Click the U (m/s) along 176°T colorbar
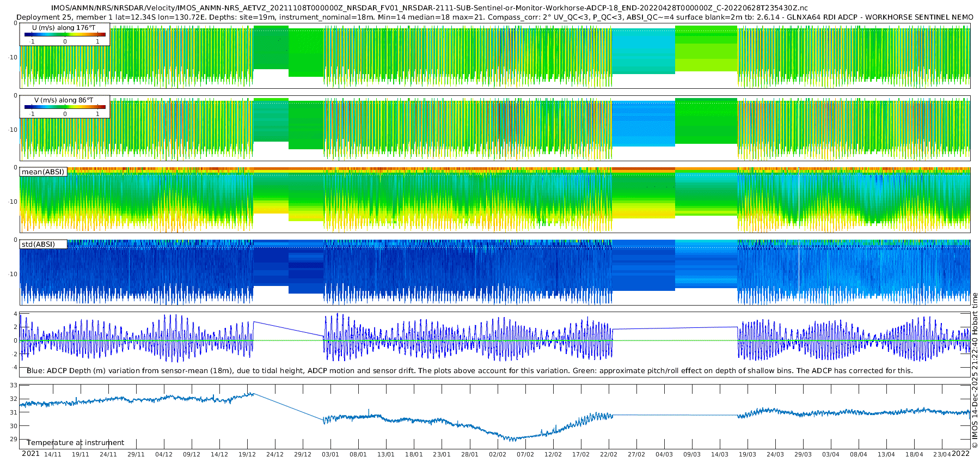The height and width of the screenshot is (463, 980). [65, 34]
